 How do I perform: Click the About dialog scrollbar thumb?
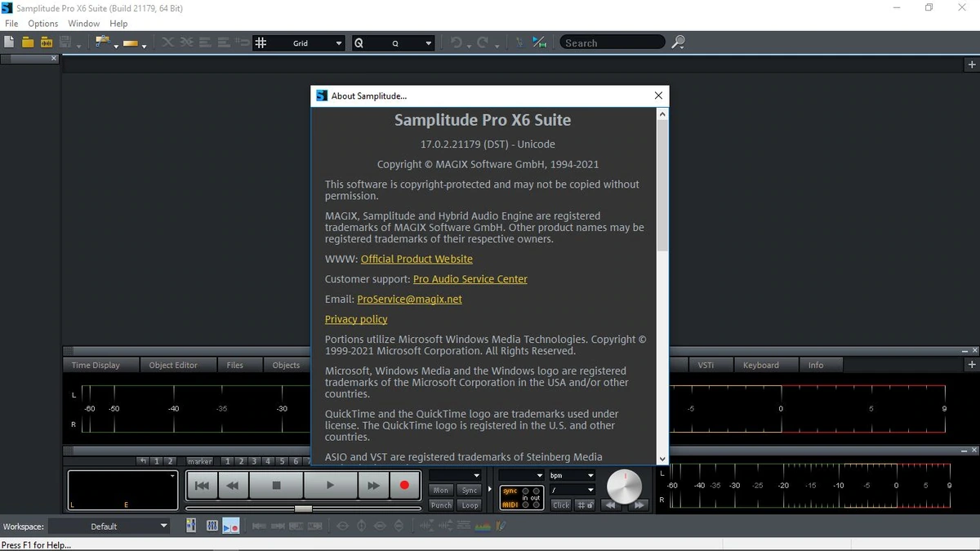[x=662, y=185]
